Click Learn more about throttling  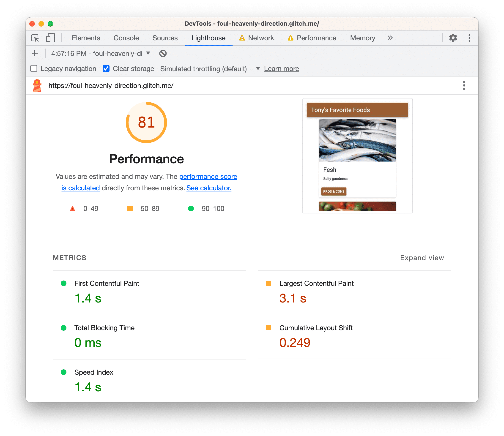coord(282,68)
